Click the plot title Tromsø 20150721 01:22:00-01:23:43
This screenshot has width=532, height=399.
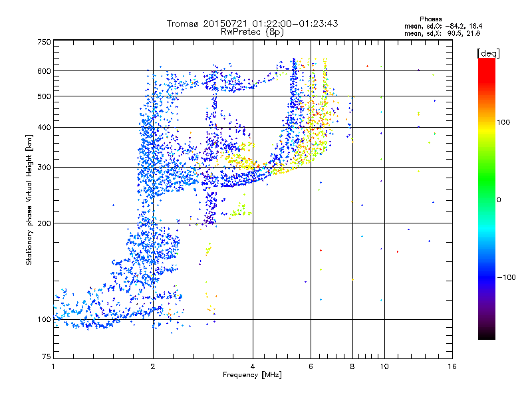pos(252,23)
